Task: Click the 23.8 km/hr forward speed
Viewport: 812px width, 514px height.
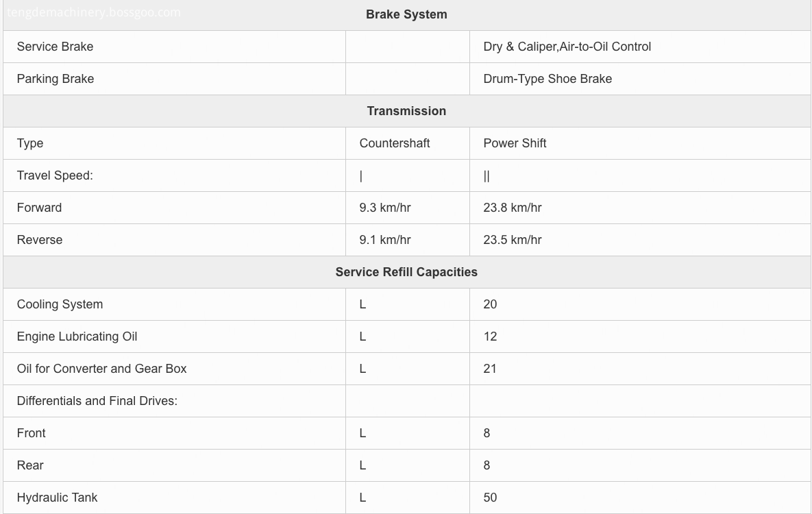Action: [x=512, y=208]
